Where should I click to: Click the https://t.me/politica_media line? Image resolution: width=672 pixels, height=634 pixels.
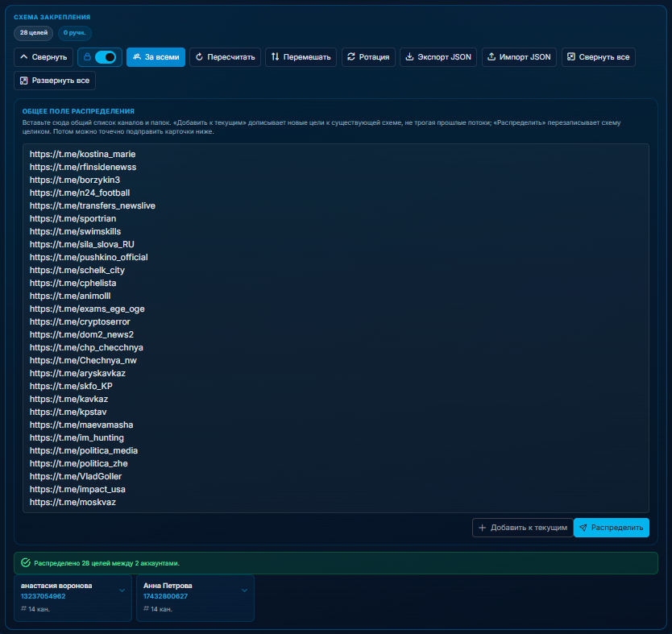point(84,450)
